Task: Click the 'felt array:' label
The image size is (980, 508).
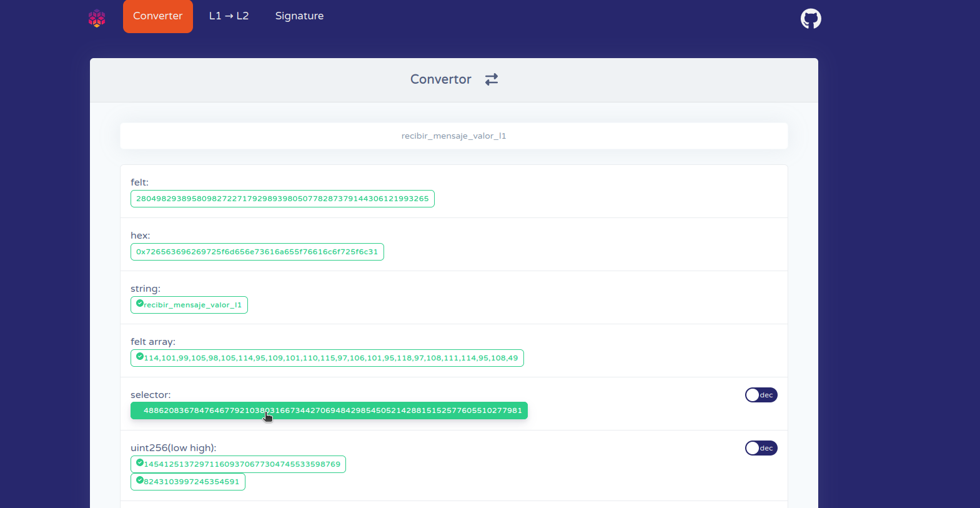Action: 153,342
